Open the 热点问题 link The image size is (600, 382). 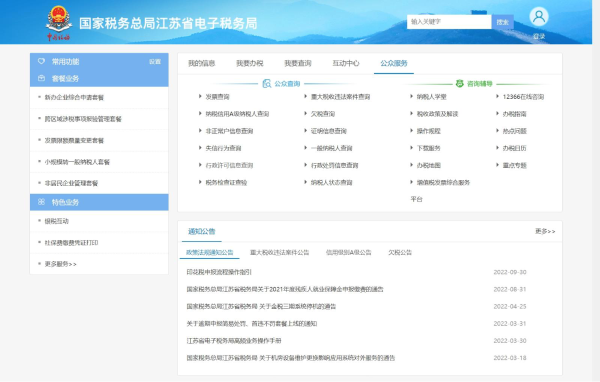point(515,131)
